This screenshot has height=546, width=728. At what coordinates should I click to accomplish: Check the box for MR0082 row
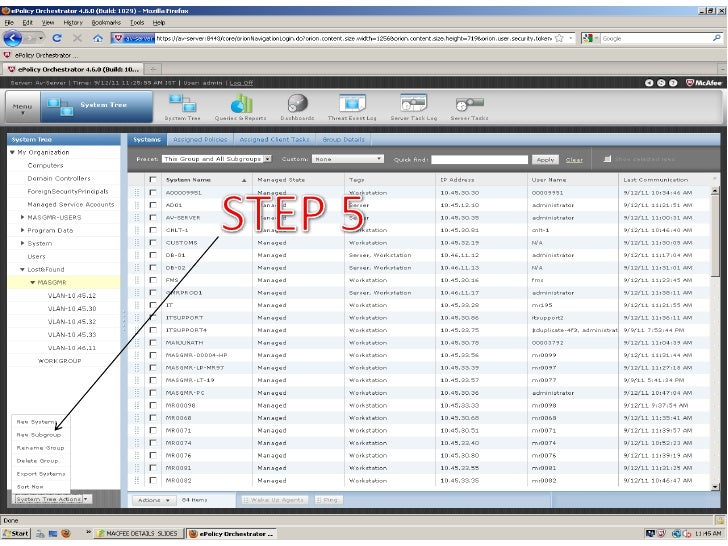152,481
